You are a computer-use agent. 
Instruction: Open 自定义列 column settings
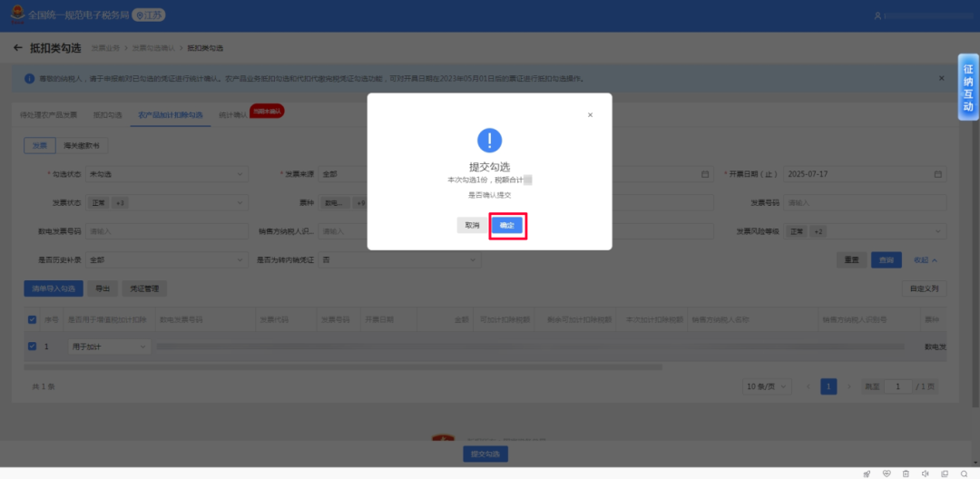coord(925,288)
